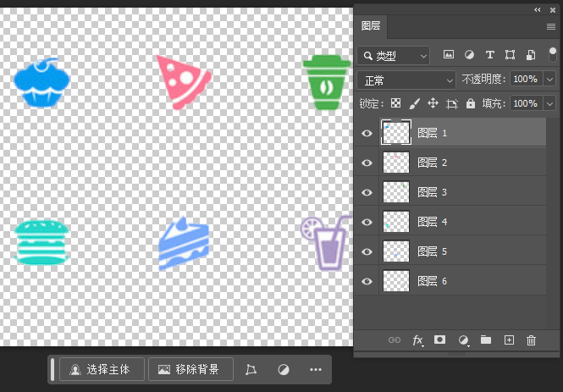Click the 选择主体 button

[x=102, y=369]
